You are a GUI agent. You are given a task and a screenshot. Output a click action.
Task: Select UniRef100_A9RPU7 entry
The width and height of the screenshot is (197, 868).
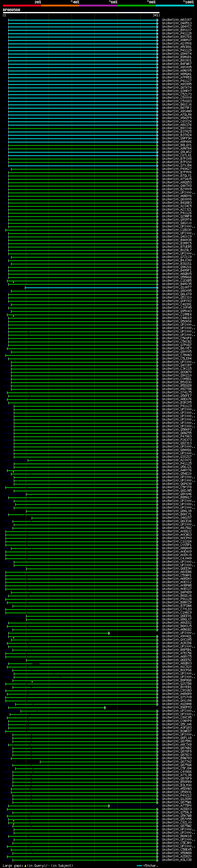point(176,40)
